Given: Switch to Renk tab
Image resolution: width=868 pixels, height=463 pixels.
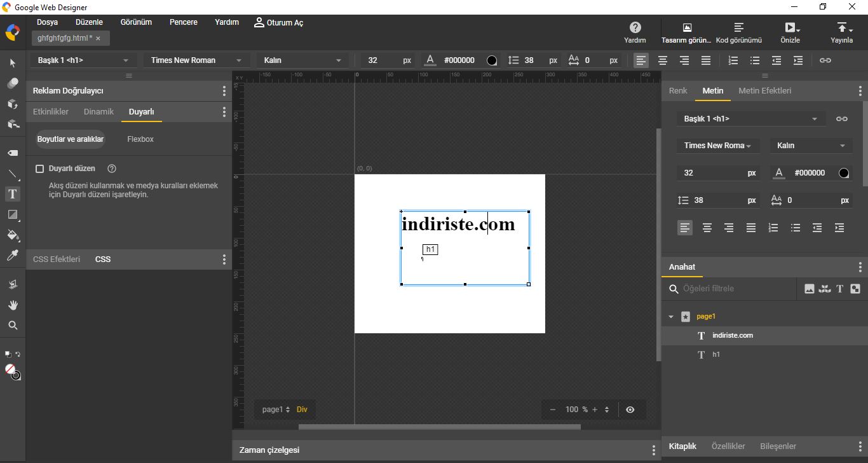Looking at the screenshot, I should click(678, 91).
